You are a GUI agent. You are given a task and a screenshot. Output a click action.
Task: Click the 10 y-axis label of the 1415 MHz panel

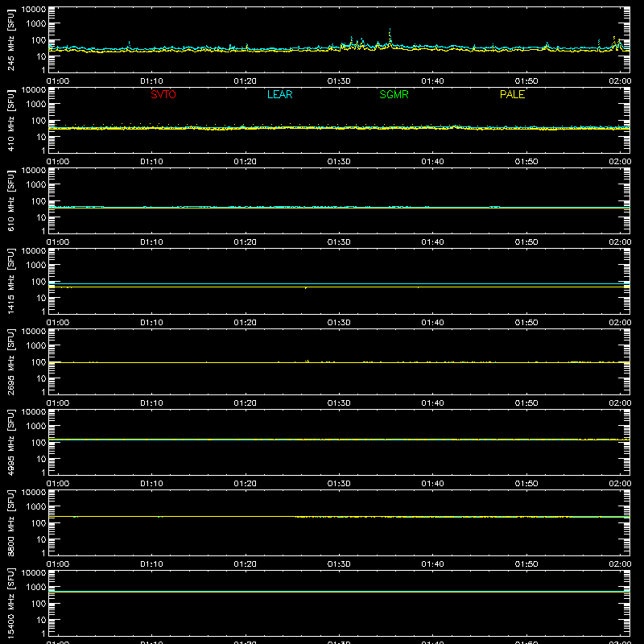click(x=41, y=298)
